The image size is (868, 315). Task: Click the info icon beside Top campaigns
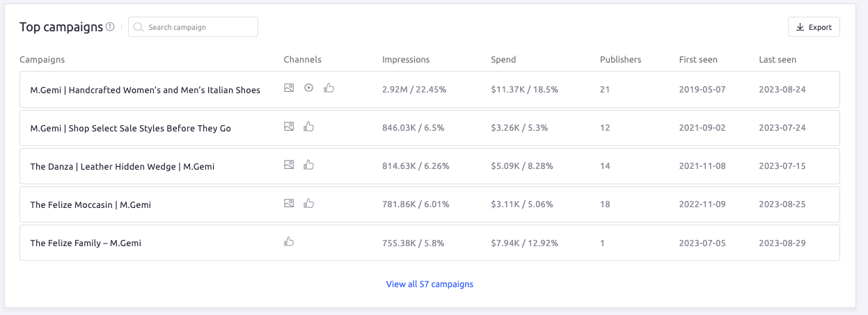[110, 27]
